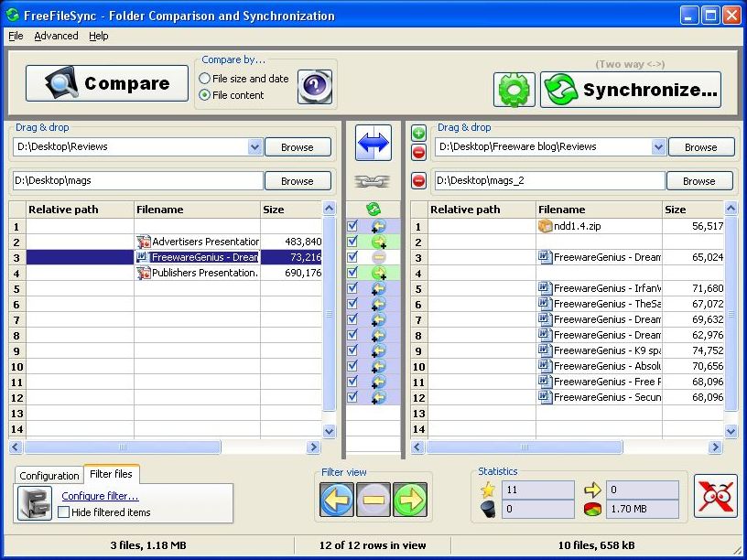Open the File menu
Image resolution: width=747 pixels, height=560 pixels.
coord(16,36)
